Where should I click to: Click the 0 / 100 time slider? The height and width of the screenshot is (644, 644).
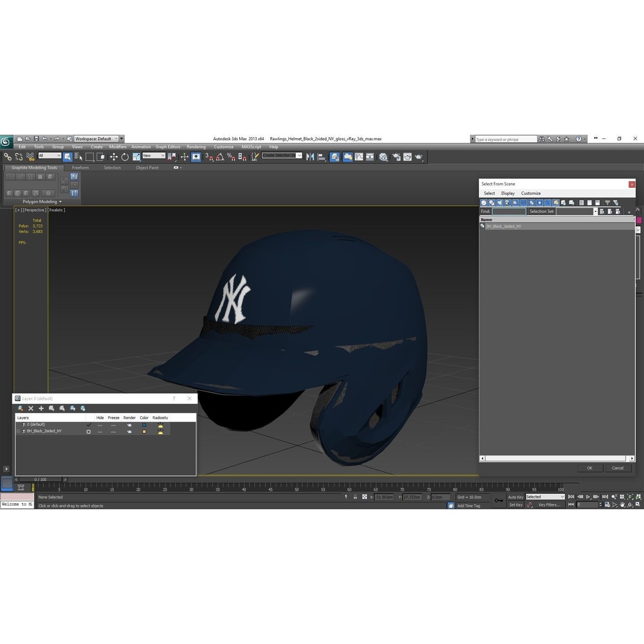pyautogui.click(x=41, y=479)
